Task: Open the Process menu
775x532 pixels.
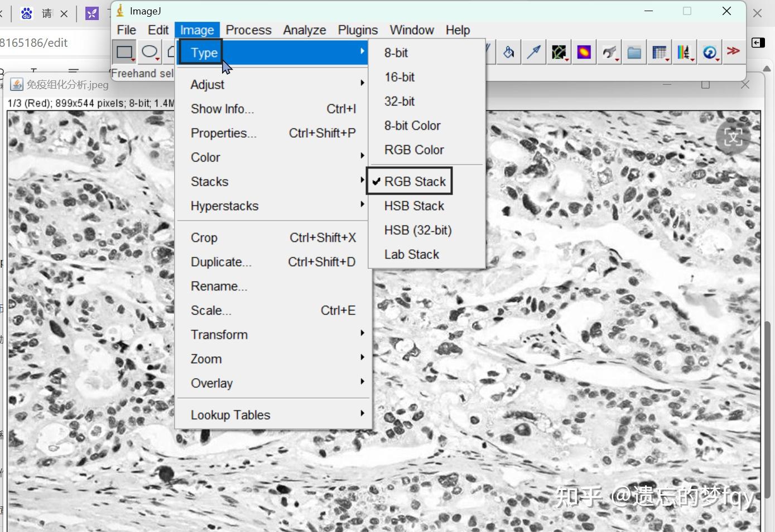Action: pos(248,30)
